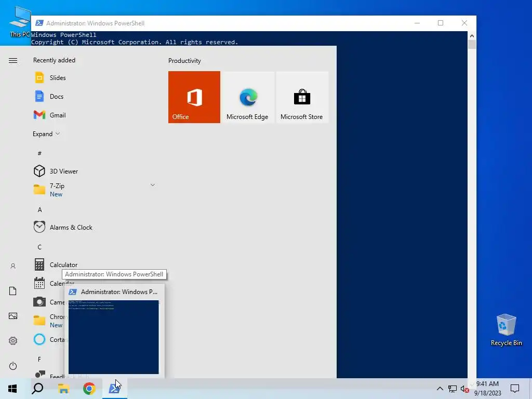The image size is (532, 399).
Task: Click the 'C' letter group header
Action: point(39,247)
